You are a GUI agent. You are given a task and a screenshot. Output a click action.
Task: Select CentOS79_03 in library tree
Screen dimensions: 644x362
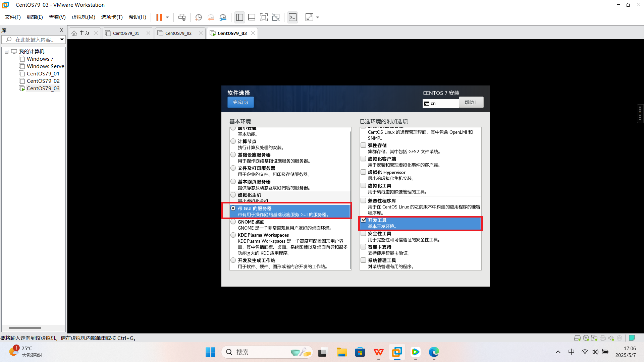pos(43,88)
